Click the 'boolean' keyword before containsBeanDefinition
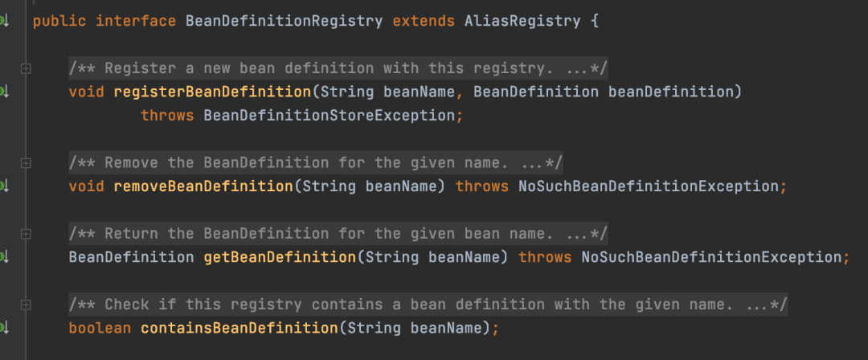 pyautogui.click(x=100, y=329)
